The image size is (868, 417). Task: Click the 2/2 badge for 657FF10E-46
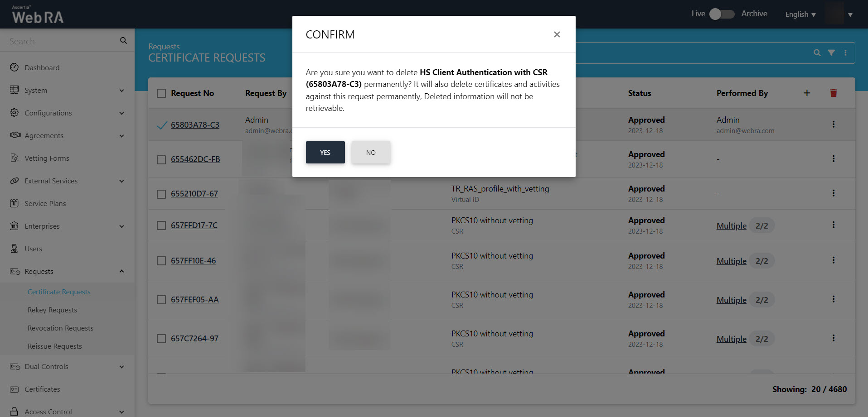761,261
